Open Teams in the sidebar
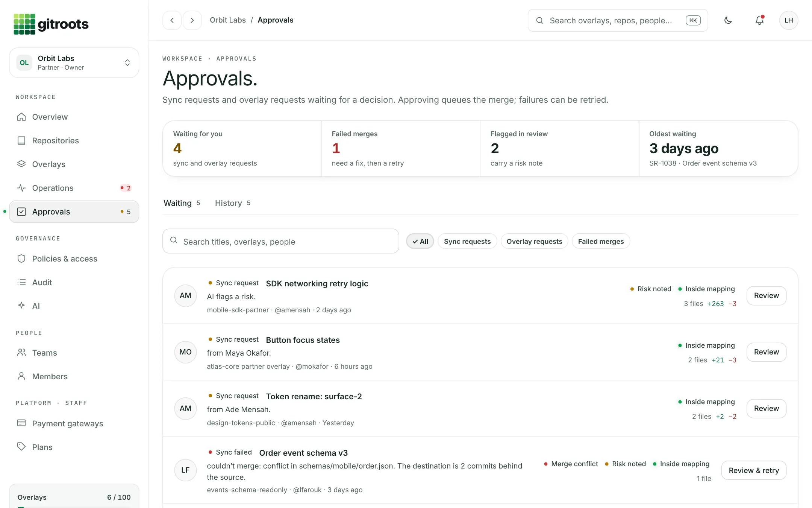This screenshot has width=812, height=508. point(74,353)
